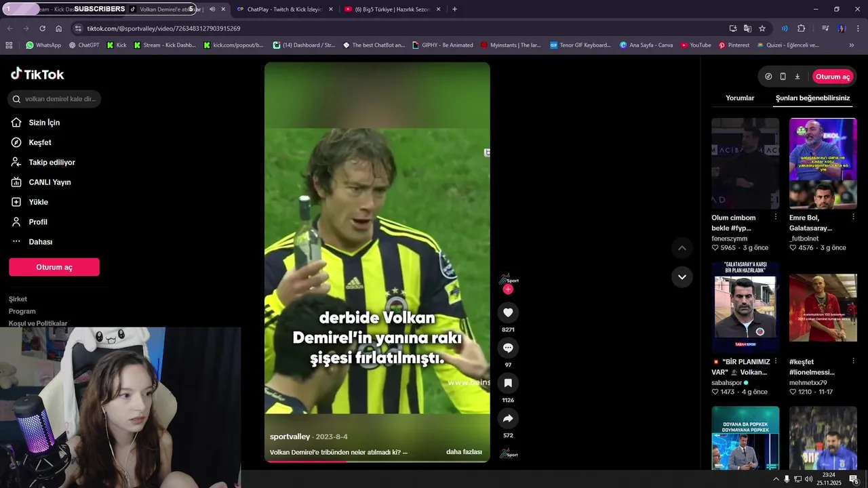This screenshot has height=488, width=868.
Task: Click the TikTok search field
Action: (x=55, y=99)
